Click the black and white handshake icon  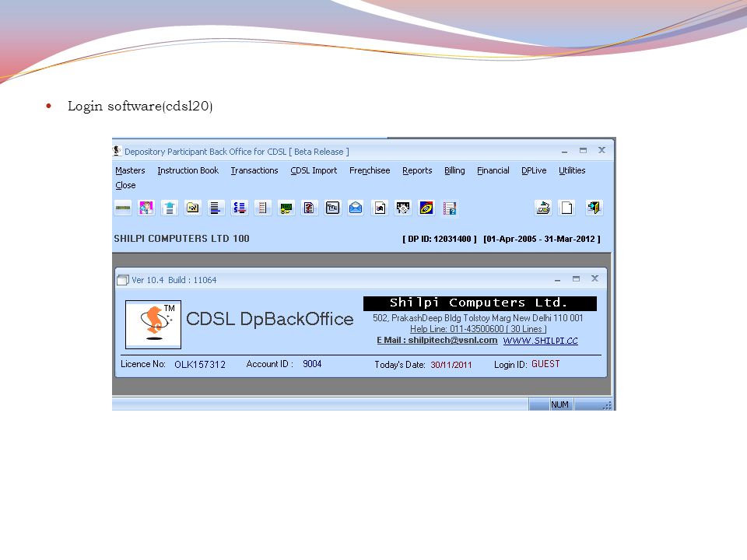403,208
